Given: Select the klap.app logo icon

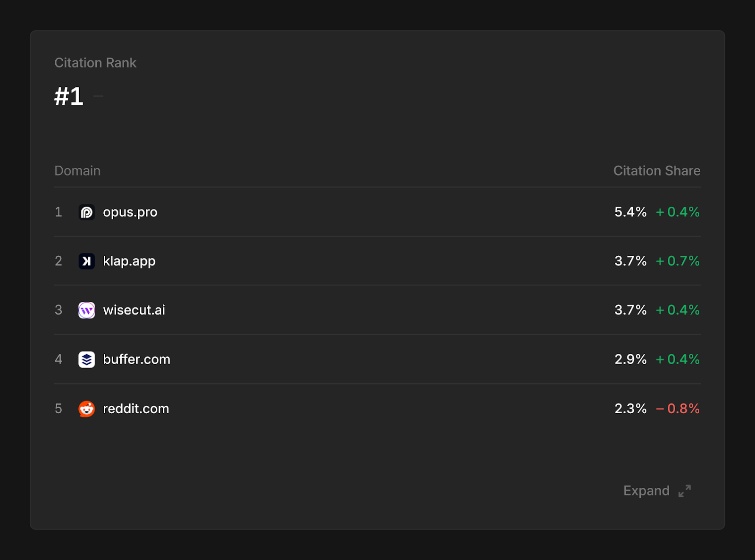Looking at the screenshot, I should (x=87, y=261).
